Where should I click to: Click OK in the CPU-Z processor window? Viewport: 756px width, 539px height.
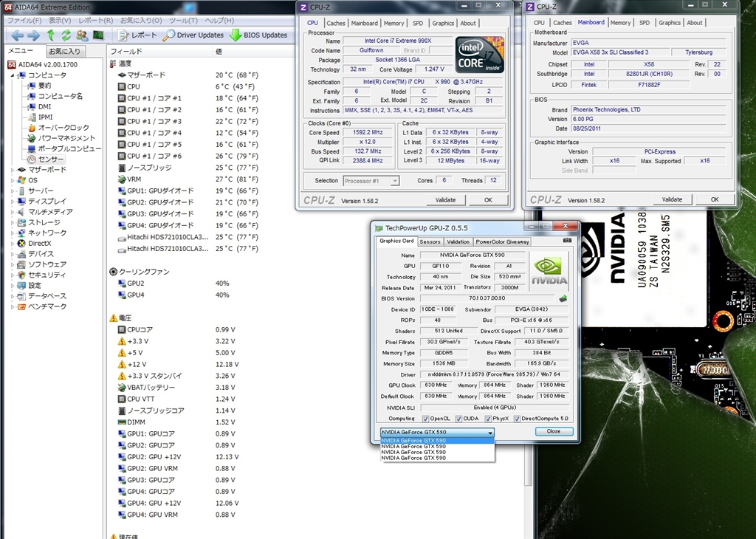tap(488, 200)
